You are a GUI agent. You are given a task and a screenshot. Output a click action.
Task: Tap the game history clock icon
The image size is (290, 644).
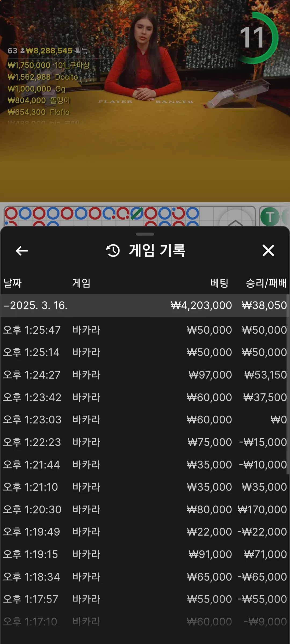[x=113, y=251]
